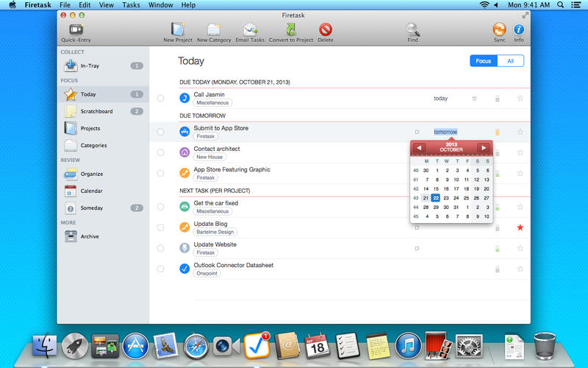Check off Call Jasmin task

pos(160,99)
